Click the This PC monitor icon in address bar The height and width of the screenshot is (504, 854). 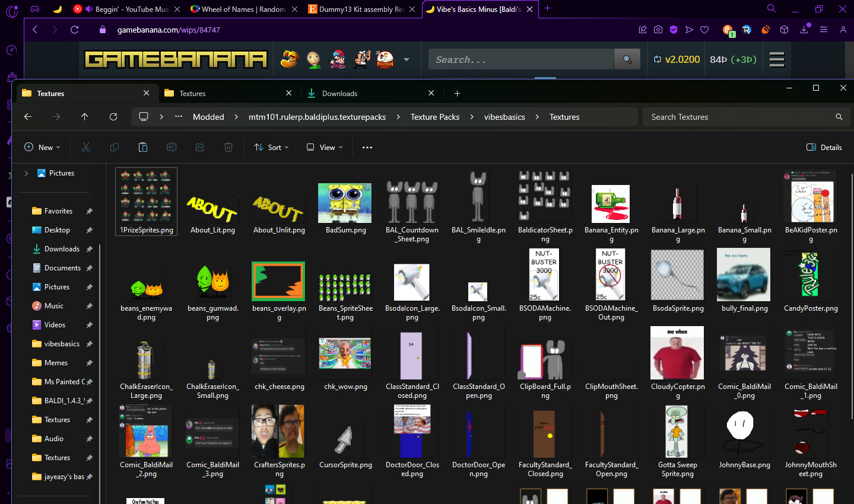(x=144, y=117)
